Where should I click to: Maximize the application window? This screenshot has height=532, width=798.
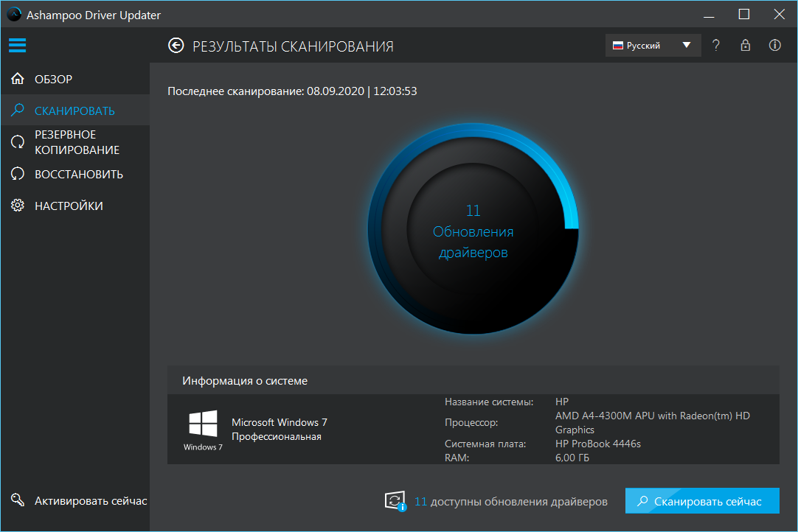pos(744,14)
